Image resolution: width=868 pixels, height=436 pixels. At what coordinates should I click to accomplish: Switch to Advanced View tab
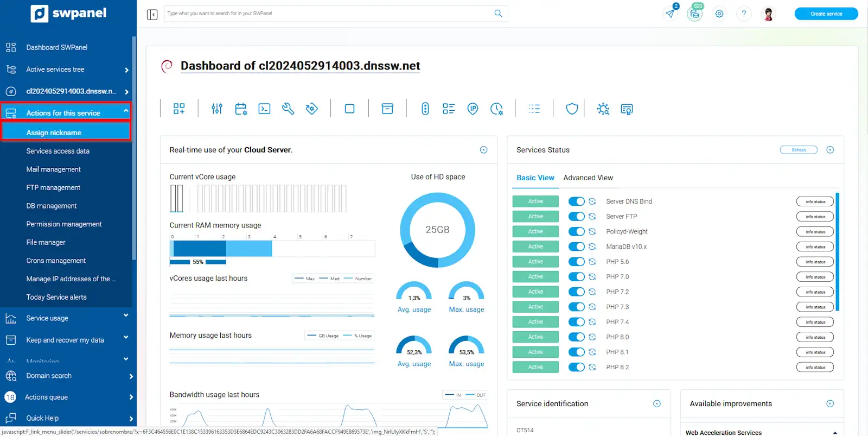pos(588,178)
